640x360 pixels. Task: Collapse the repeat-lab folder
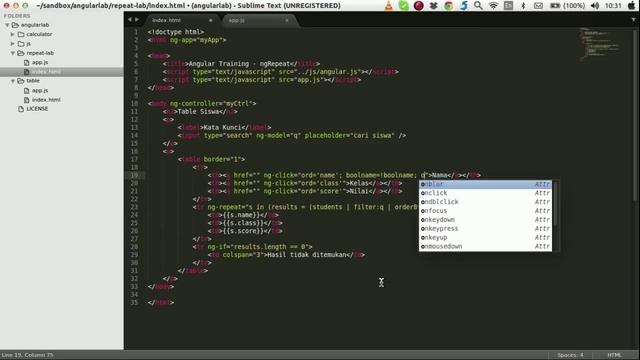tap(13, 53)
